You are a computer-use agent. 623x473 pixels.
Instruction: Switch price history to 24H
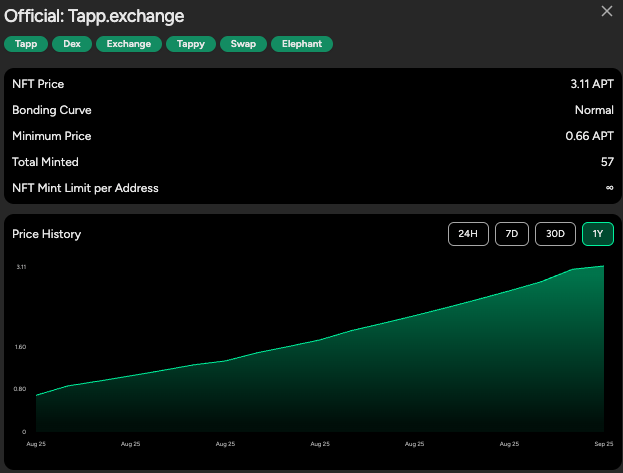[x=468, y=234]
